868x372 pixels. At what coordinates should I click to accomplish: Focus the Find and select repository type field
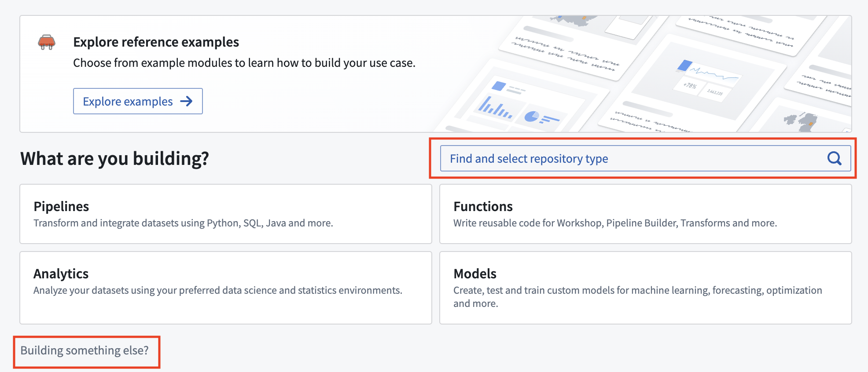[x=645, y=158]
